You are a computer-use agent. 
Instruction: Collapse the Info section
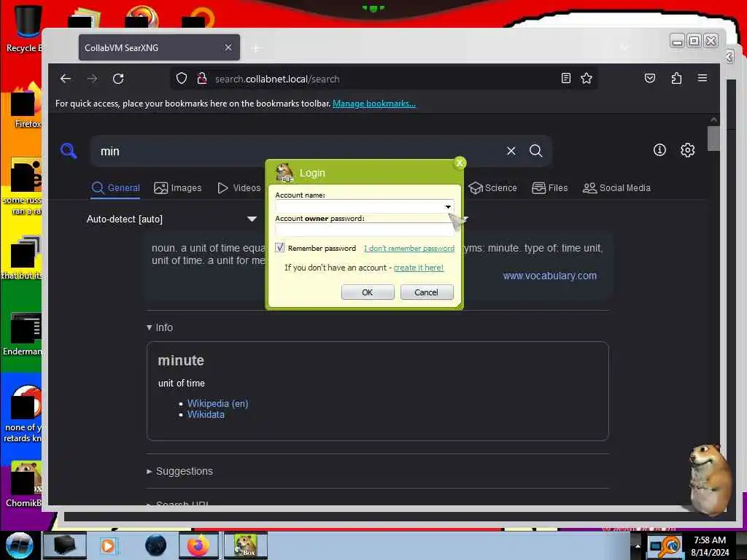160,327
